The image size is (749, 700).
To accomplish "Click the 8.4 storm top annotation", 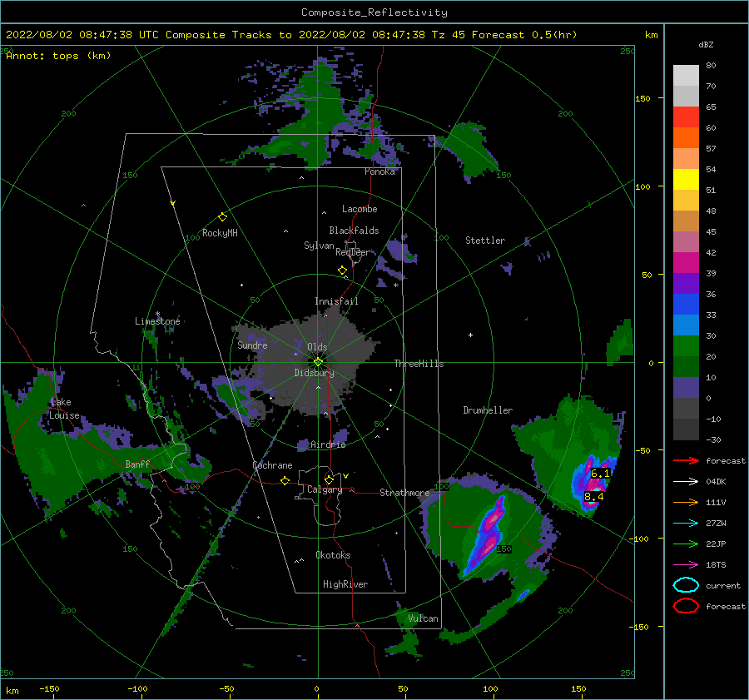I will click(593, 497).
